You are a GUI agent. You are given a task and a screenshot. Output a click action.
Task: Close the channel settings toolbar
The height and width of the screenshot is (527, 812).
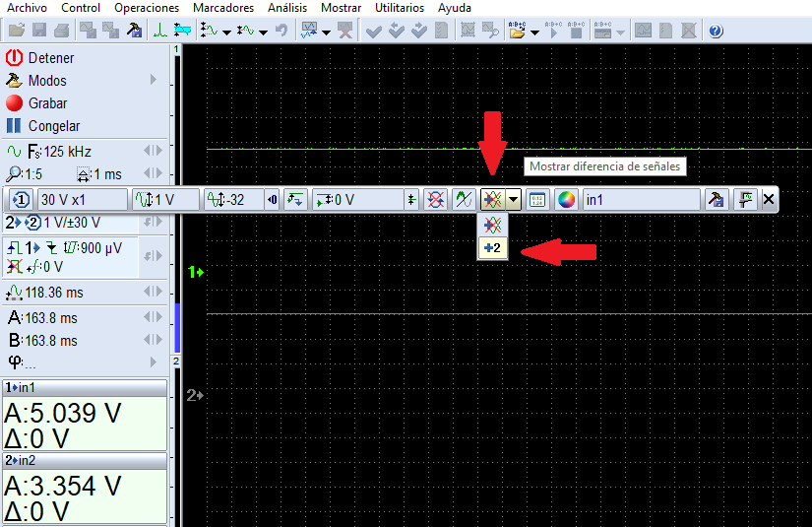768,200
